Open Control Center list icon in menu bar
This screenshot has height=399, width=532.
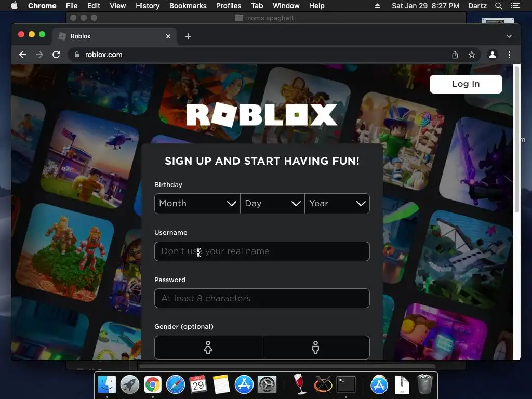(515, 6)
